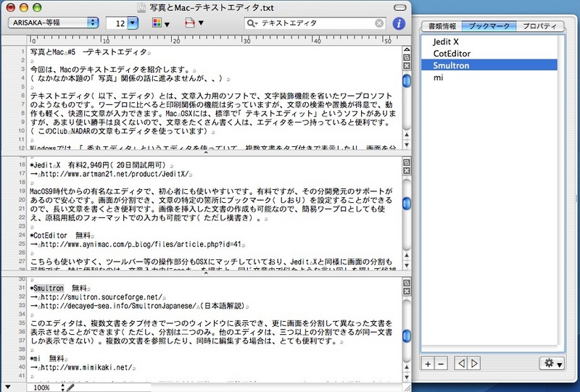The width and height of the screenshot is (580, 392).
Task: Click the *CotEditor 無料 heading on line 24
Action: [60, 235]
